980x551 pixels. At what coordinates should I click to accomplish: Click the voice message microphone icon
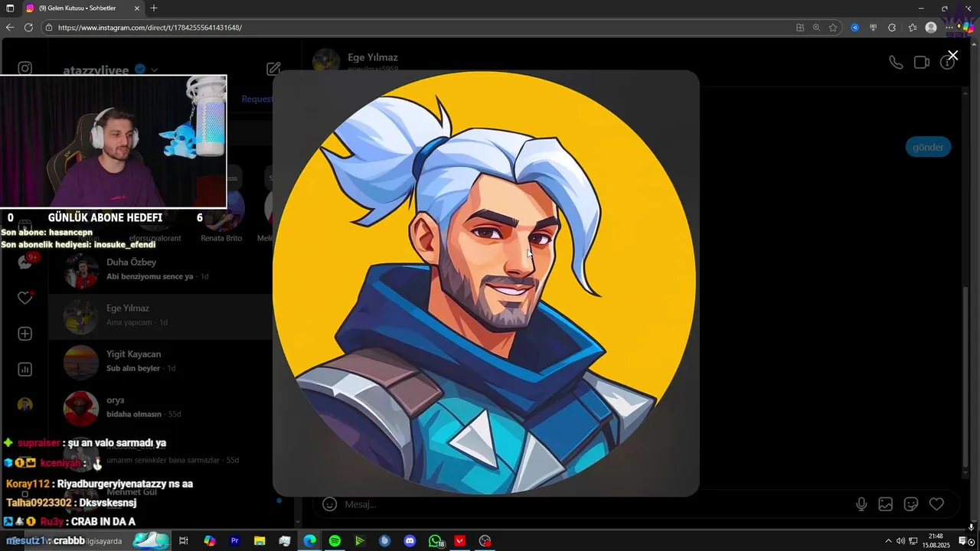pyautogui.click(x=861, y=504)
